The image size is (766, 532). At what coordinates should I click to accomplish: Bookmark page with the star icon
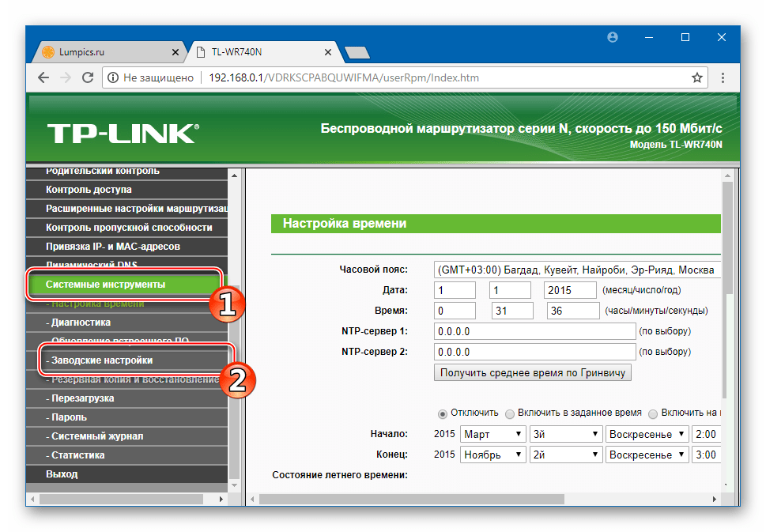tap(697, 77)
